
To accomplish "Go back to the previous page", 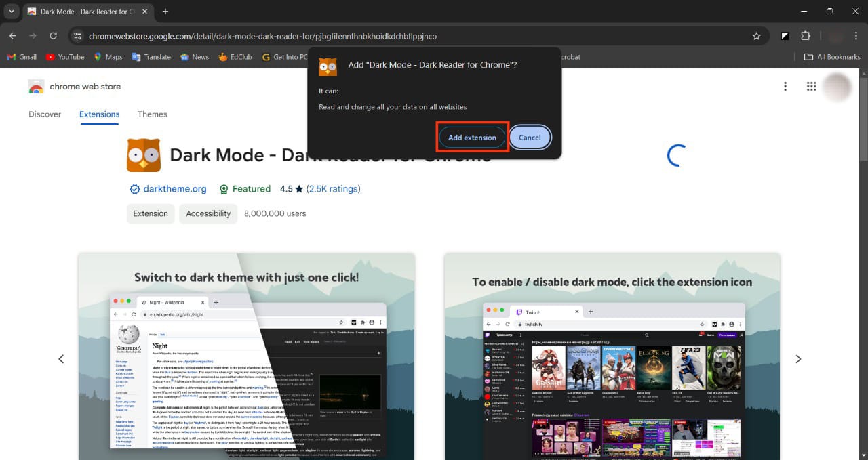I will click(13, 36).
